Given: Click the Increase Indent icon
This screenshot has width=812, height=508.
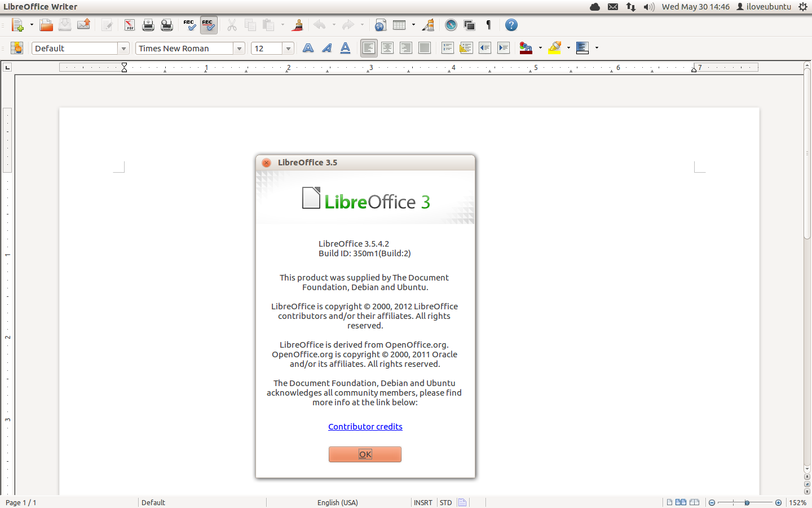Looking at the screenshot, I should click(x=504, y=48).
